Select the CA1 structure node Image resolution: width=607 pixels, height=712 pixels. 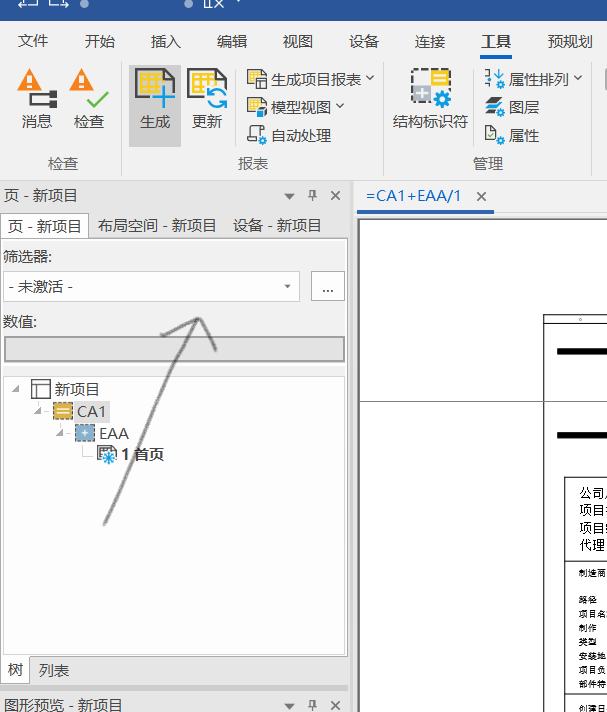click(x=91, y=411)
